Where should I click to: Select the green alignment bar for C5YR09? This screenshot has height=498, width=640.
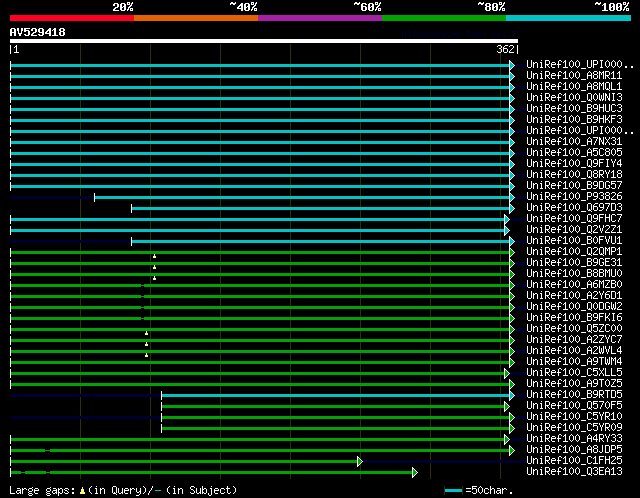tap(336, 429)
